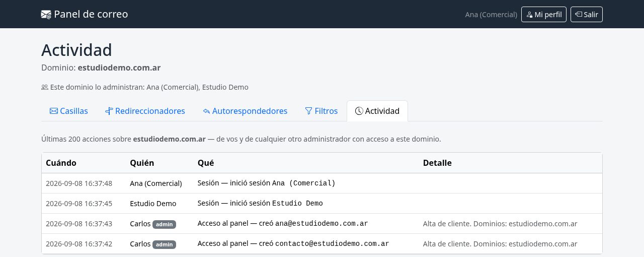Viewport: 644px width, 257px height.
Task: Click the reply arrow icon on Autorespondedores tab
Action: coord(206,111)
